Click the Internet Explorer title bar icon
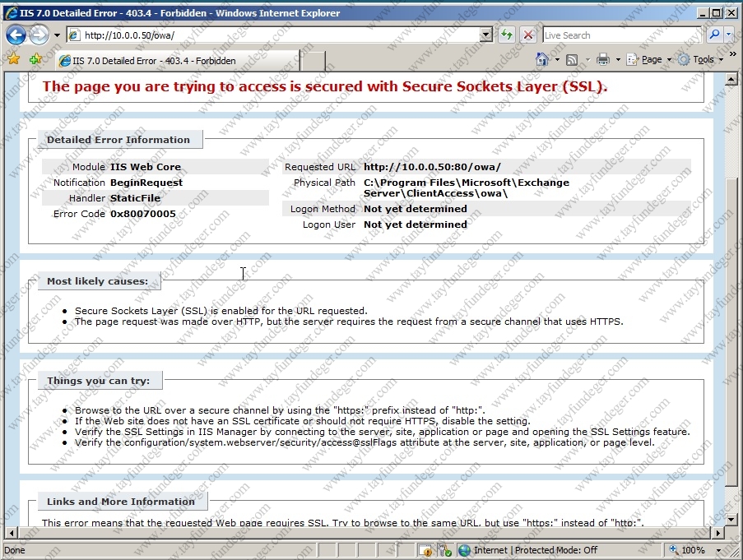The image size is (743, 560). pyautogui.click(x=11, y=13)
